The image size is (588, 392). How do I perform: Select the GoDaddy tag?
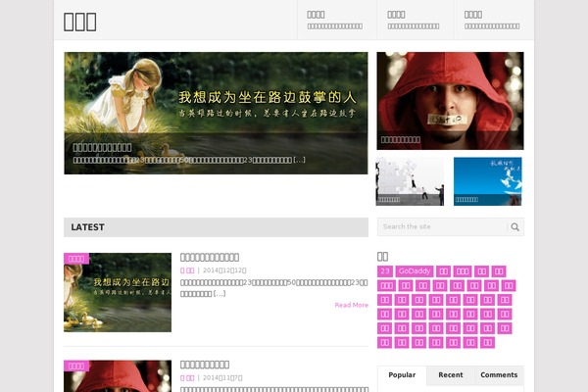(x=414, y=271)
